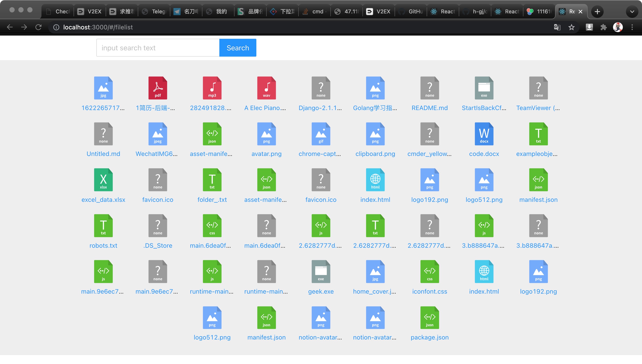Click the manifest.json link beside logo512.png in third row
Screen dimensions: 642x364
coord(538,200)
